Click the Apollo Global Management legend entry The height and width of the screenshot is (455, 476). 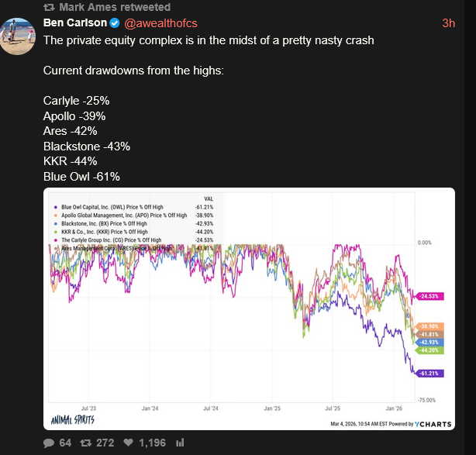[118, 215]
